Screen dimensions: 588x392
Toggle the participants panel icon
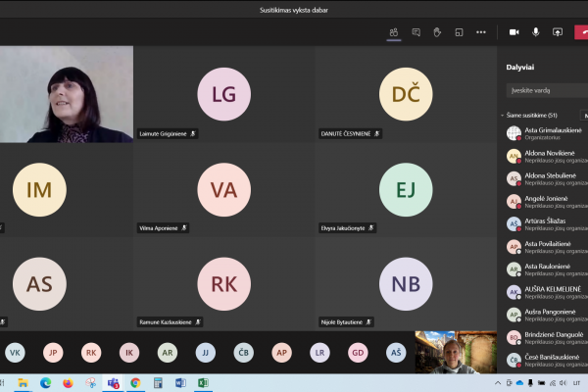coord(394,32)
